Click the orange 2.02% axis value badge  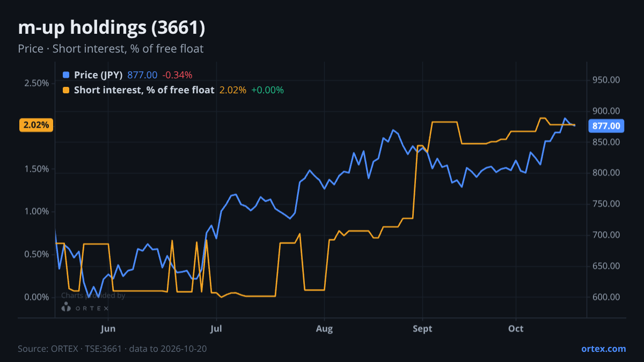(x=36, y=125)
